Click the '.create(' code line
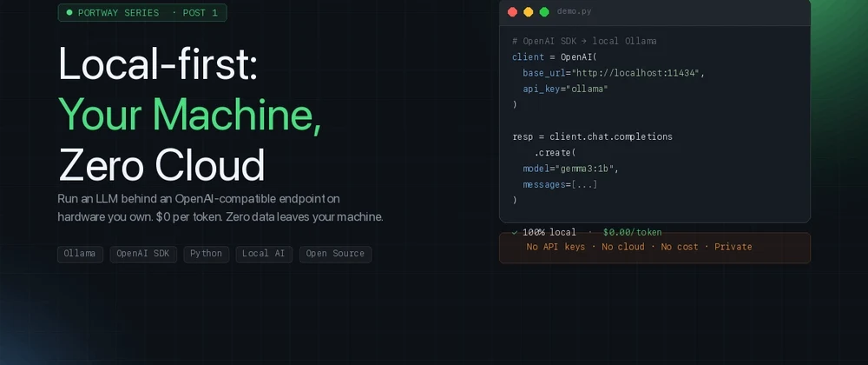The height and width of the screenshot is (365, 868). coord(556,152)
